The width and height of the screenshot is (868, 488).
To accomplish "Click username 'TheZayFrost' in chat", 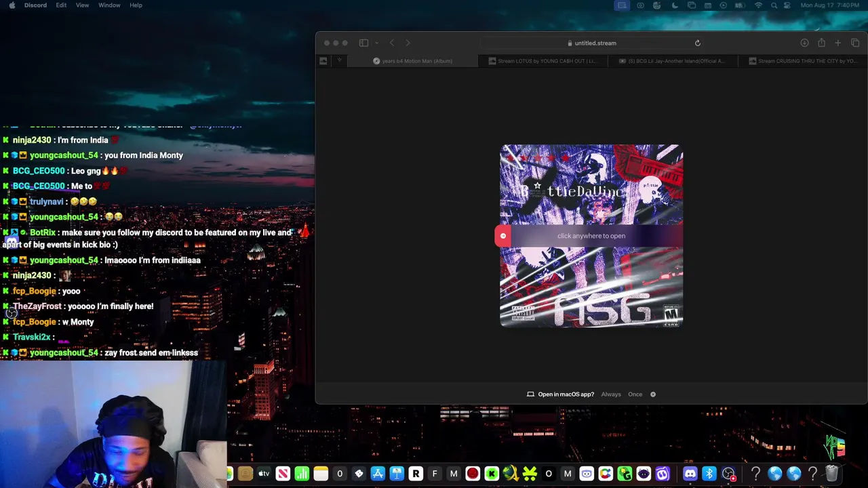I will 37,306.
